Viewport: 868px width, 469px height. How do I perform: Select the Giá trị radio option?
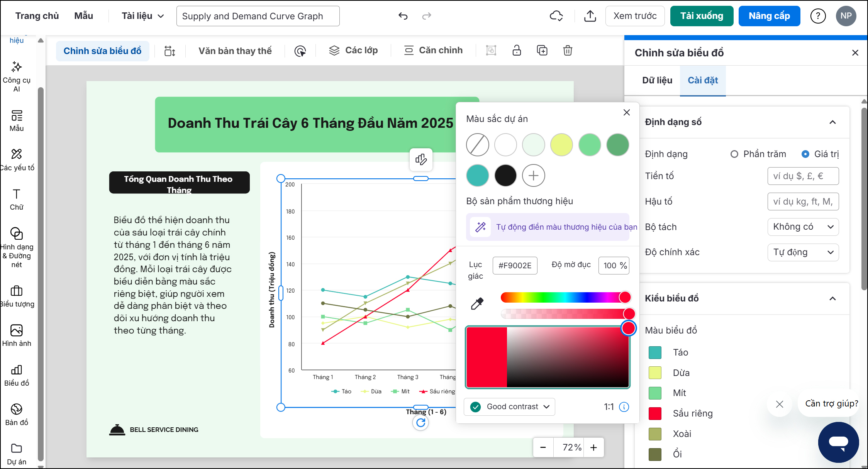[x=805, y=154]
